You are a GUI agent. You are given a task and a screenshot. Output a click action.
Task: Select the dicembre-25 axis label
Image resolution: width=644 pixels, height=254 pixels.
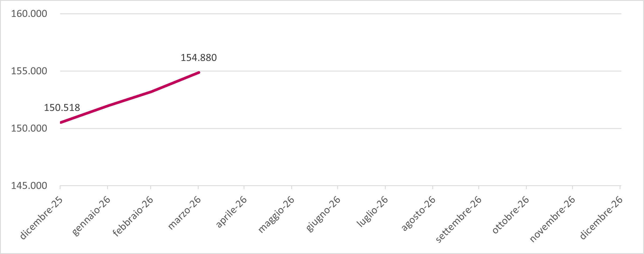click(41, 218)
